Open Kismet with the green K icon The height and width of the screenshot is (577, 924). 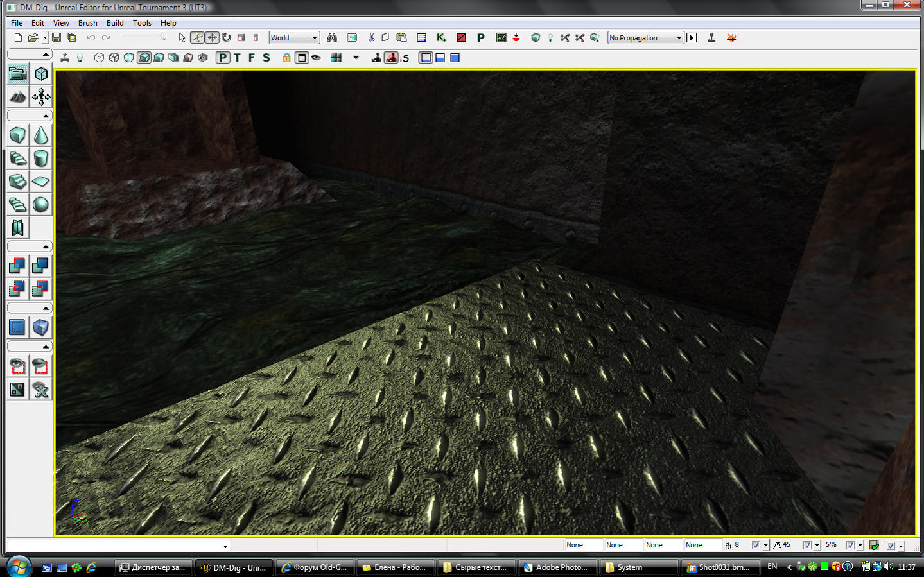tap(441, 38)
